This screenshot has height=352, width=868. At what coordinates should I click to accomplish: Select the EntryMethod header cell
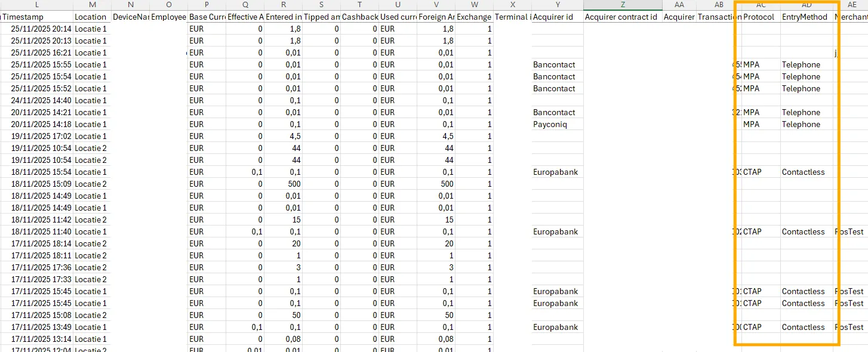(x=804, y=17)
